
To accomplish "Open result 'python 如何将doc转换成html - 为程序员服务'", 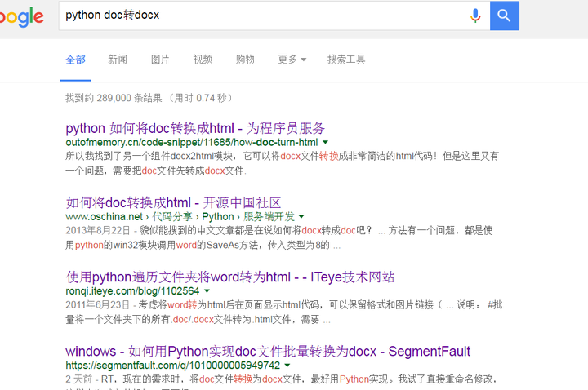I will 195,128.
